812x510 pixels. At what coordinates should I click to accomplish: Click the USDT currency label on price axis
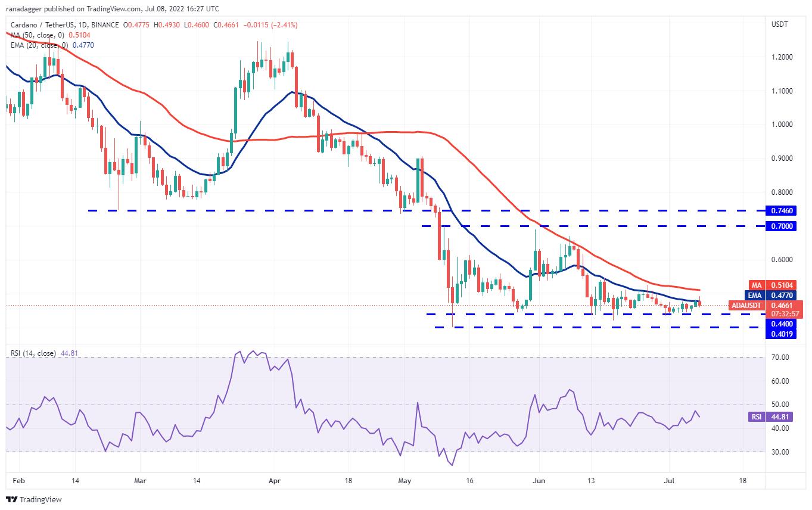tap(779, 24)
